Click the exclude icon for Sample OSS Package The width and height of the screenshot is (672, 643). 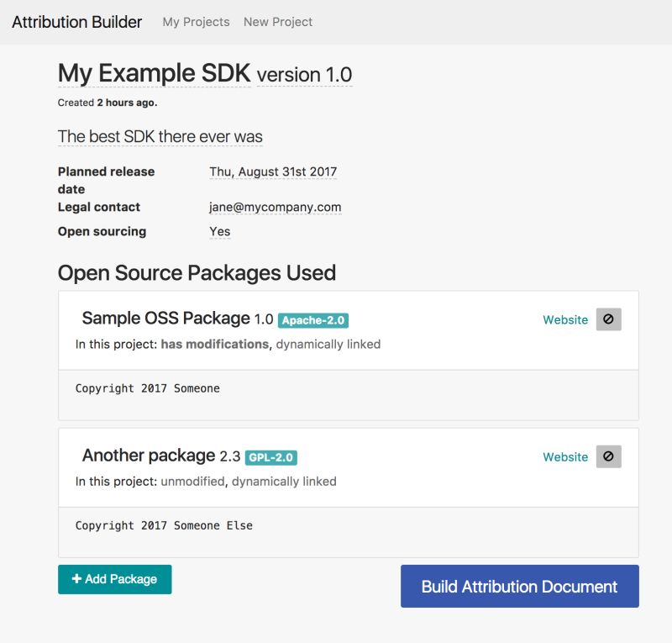click(x=607, y=319)
